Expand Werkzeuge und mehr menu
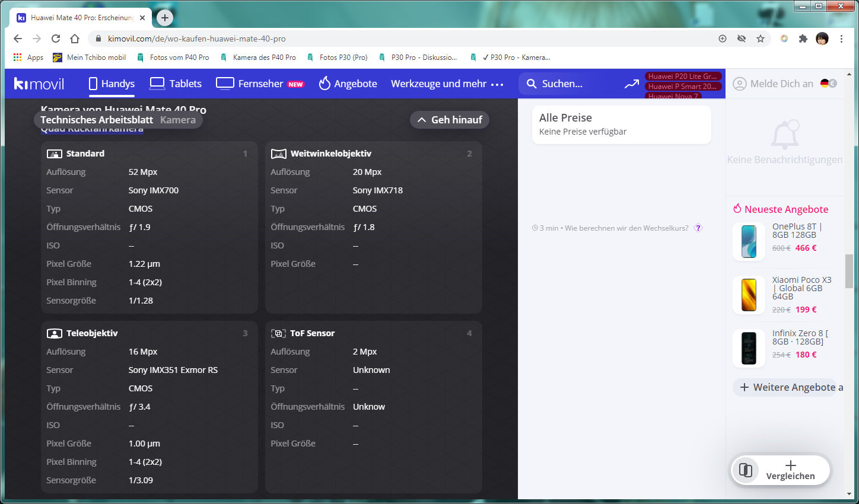859x504 pixels. pyautogui.click(x=447, y=84)
